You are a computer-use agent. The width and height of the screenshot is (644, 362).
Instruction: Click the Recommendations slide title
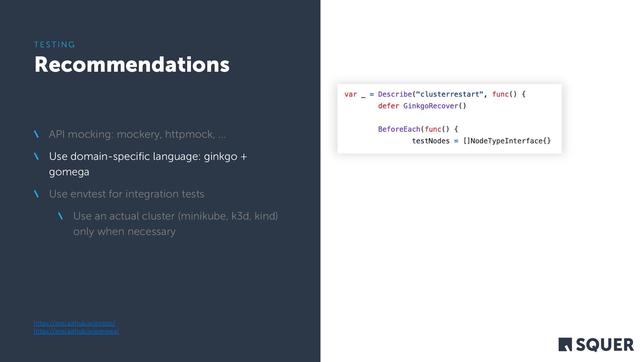coord(132,64)
